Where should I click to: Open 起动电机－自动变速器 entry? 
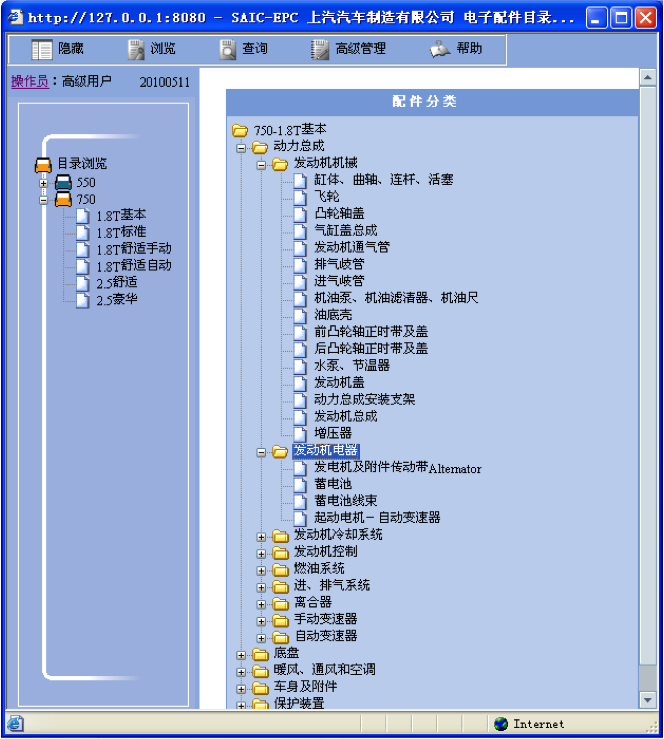(x=377, y=518)
